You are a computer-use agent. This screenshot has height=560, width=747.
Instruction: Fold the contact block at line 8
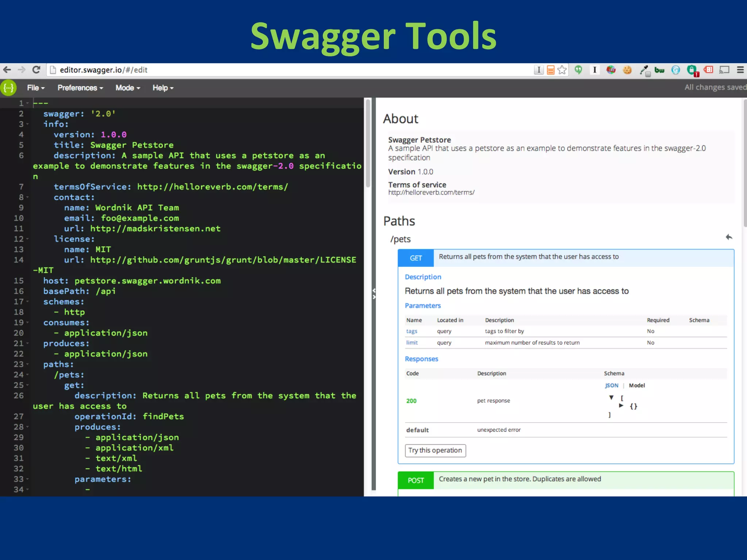(x=28, y=197)
